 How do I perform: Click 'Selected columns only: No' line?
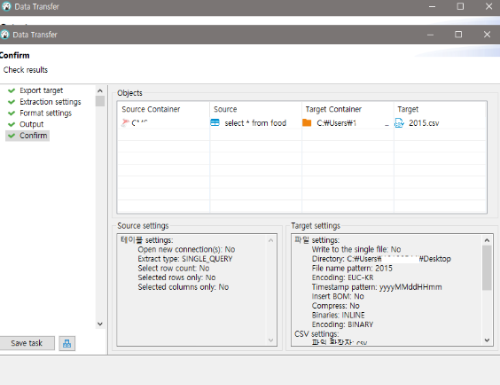pyautogui.click(x=183, y=287)
